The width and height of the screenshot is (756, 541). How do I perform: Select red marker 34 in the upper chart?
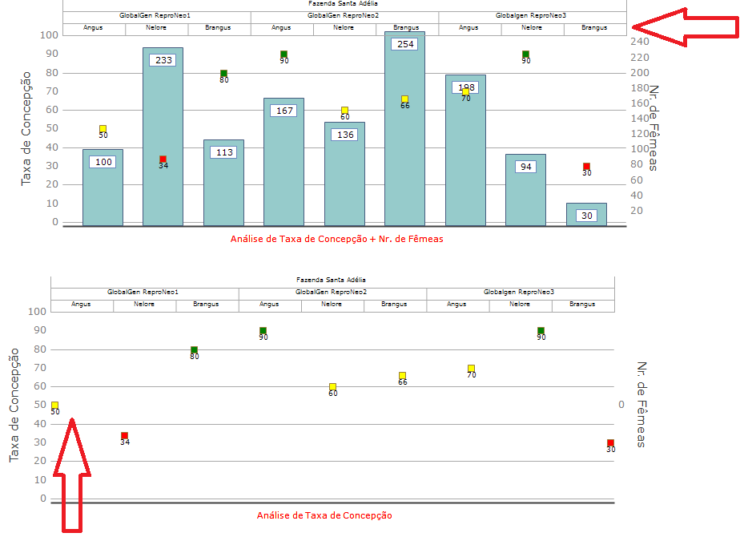[x=163, y=159]
